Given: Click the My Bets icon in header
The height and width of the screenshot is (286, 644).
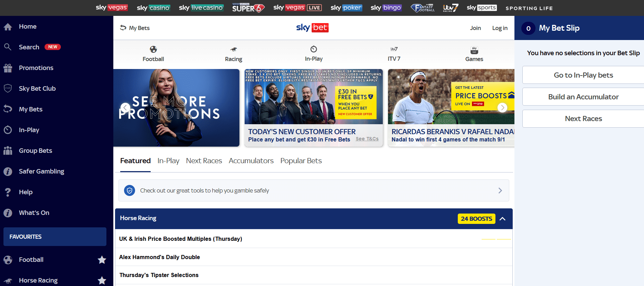Looking at the screenshot, I should [123, 28].
